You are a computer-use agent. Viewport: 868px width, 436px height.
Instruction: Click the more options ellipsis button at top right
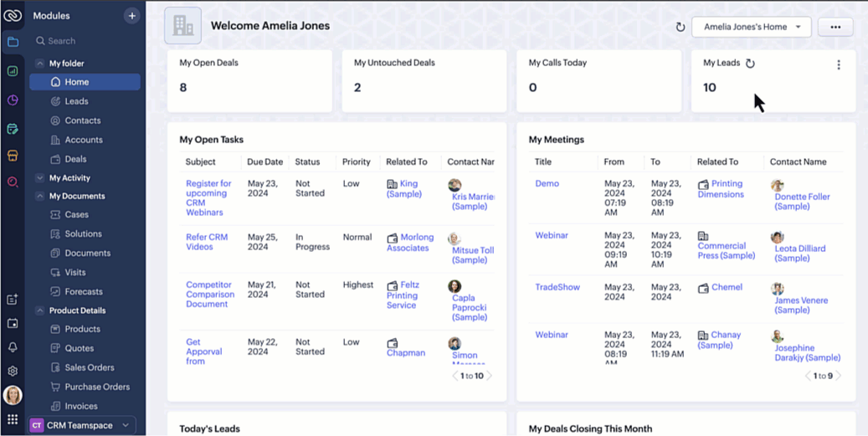tap(835, 27)
